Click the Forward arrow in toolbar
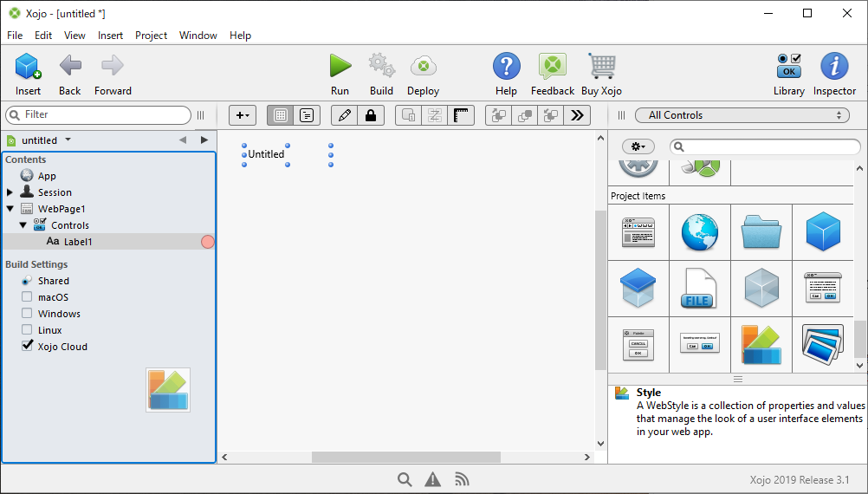 [113, 65]
